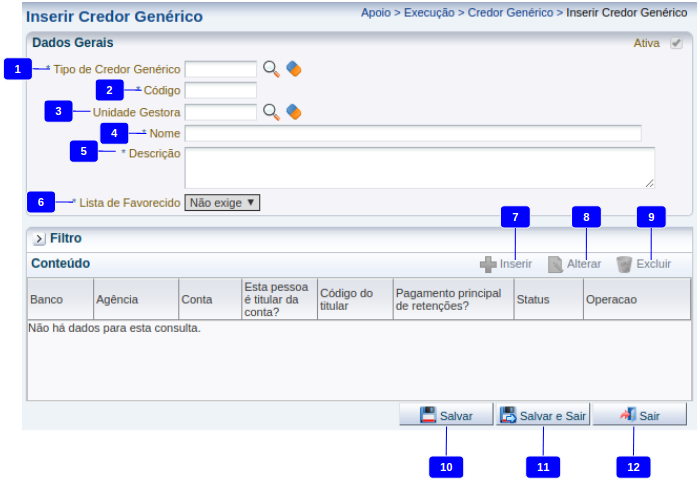Expand the Filtro section arrow

click(39, 239)
